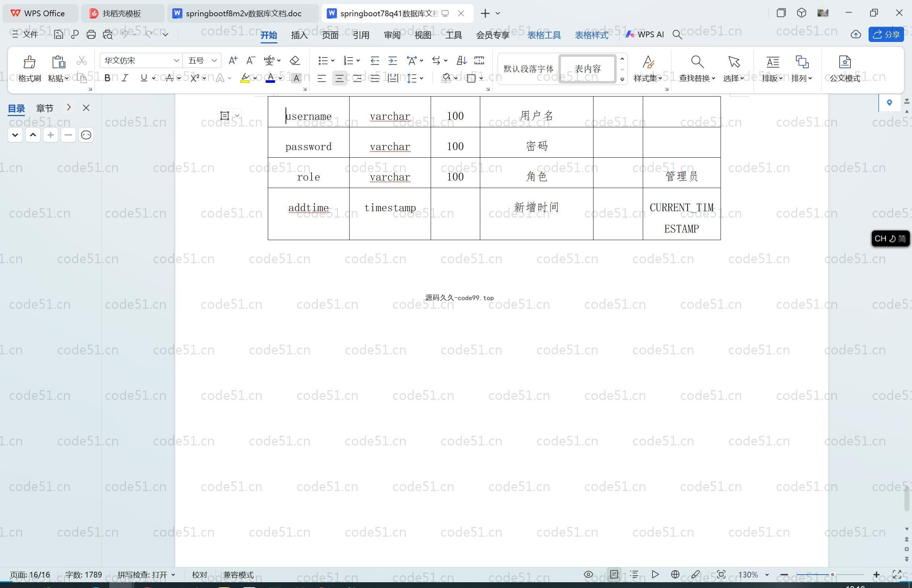Click the username table cell
This screenshot has width=912, height=588.
click(x=308, y=112)
